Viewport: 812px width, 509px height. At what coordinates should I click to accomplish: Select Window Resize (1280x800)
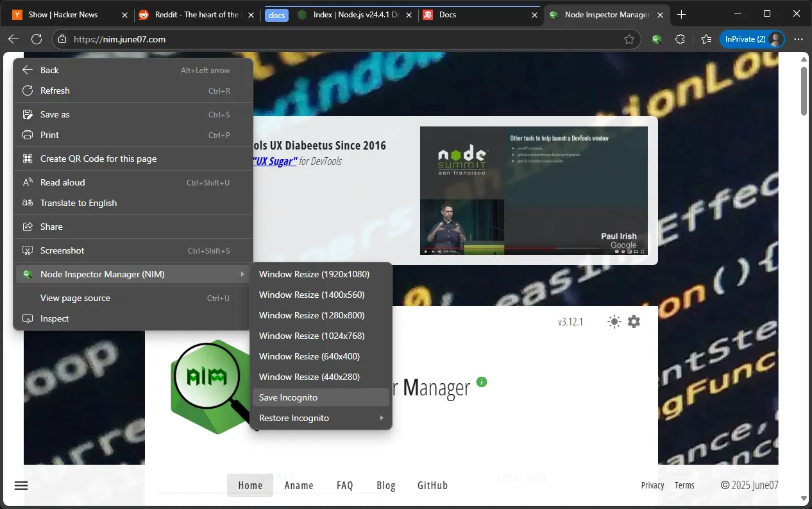(x=321, y=315)
